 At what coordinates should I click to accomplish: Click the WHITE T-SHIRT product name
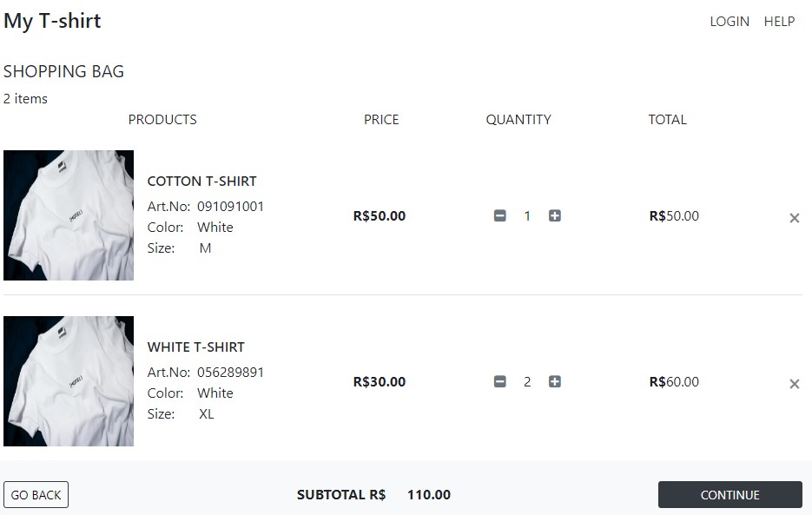[195, 347]
